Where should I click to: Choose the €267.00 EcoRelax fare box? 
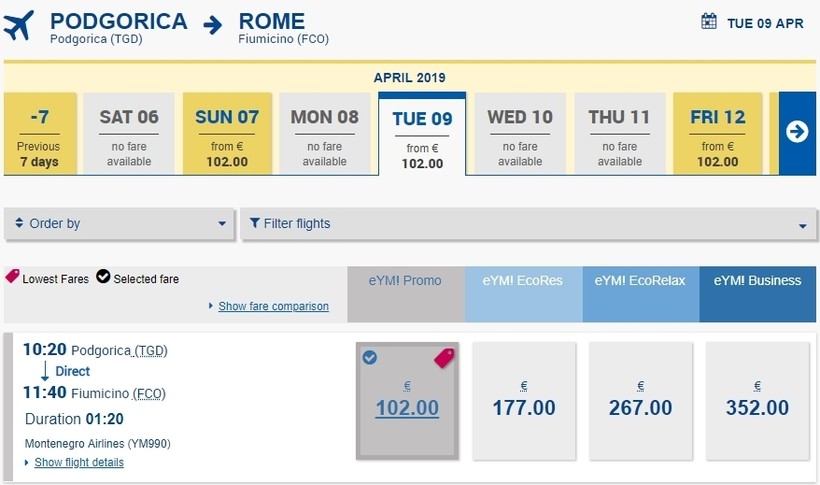point(640,401)
